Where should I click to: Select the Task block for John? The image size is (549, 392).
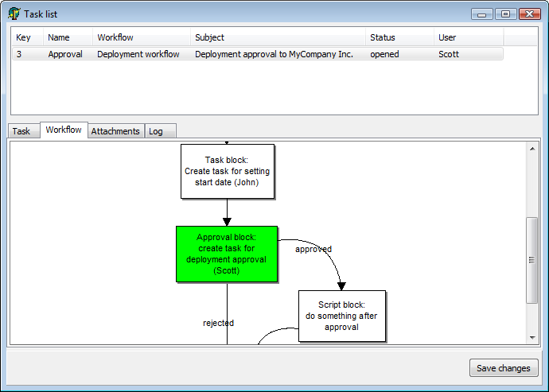tap(227, 171)
